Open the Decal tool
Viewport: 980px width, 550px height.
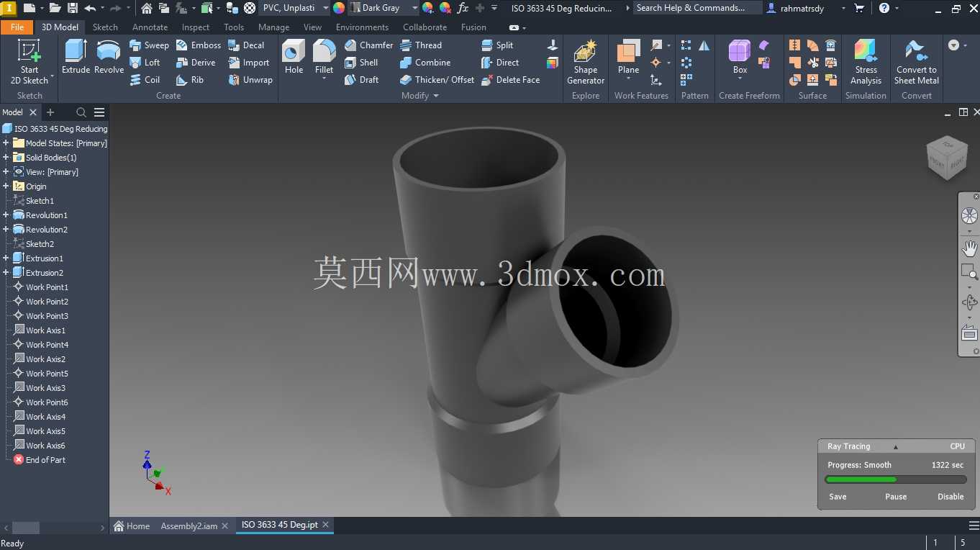point(246,45)
